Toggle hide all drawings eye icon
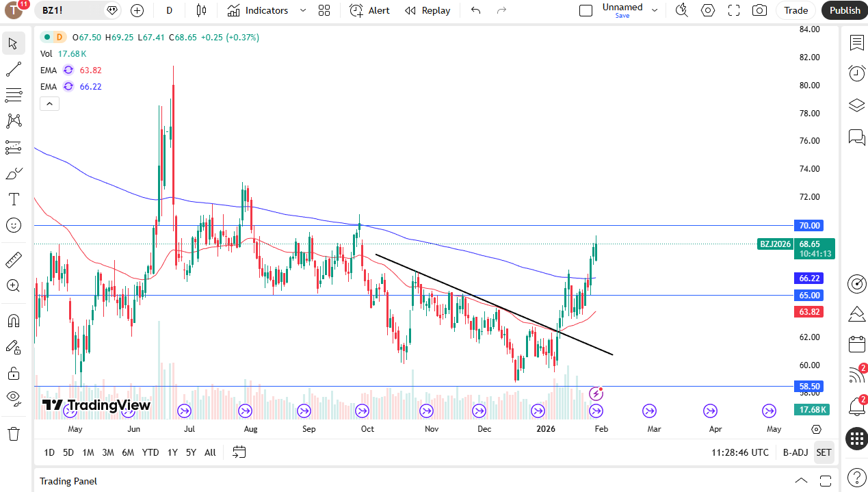This screenshot has height=492, width=868. [x=13, y=399]
